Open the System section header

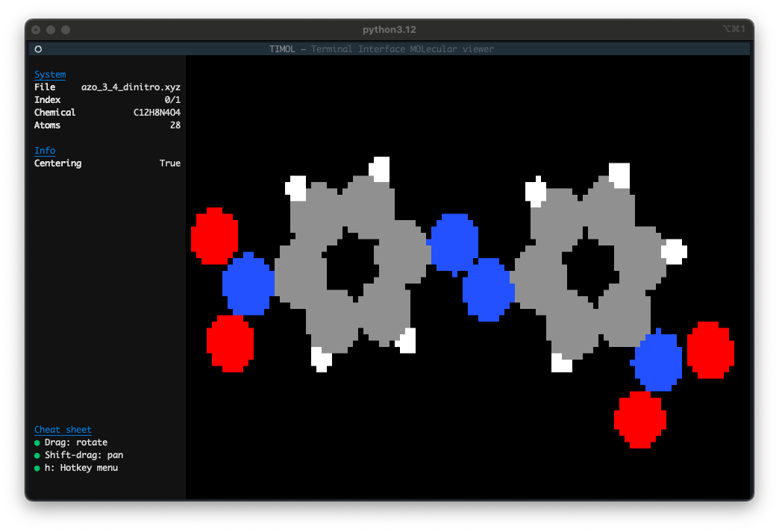point(50,75)
